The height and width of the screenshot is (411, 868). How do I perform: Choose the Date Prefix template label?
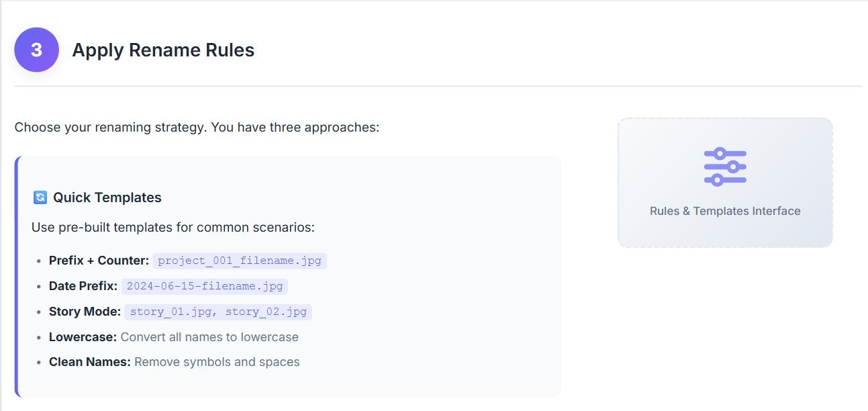pos(83,286)
